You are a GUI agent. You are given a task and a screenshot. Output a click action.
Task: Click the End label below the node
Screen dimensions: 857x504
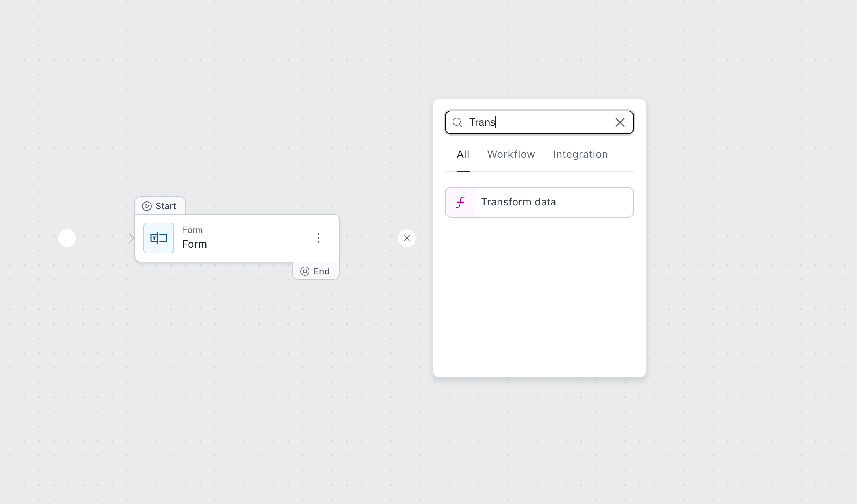point(322,271)
